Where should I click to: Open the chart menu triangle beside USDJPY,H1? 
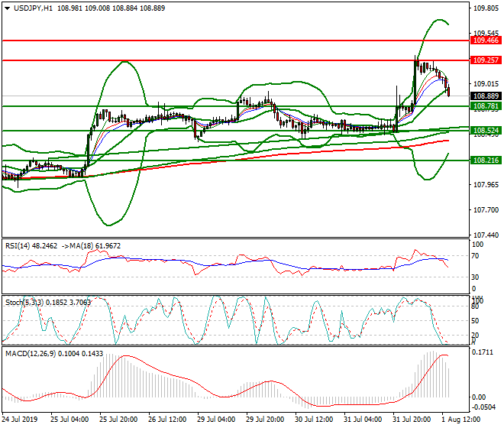pos(7,8)
